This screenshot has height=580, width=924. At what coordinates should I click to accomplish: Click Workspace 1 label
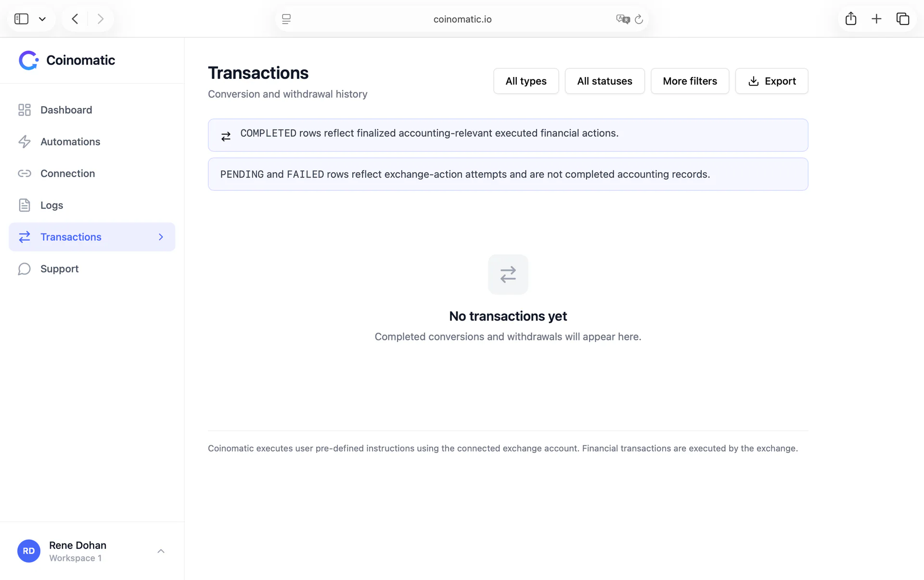tap(75, 558)
